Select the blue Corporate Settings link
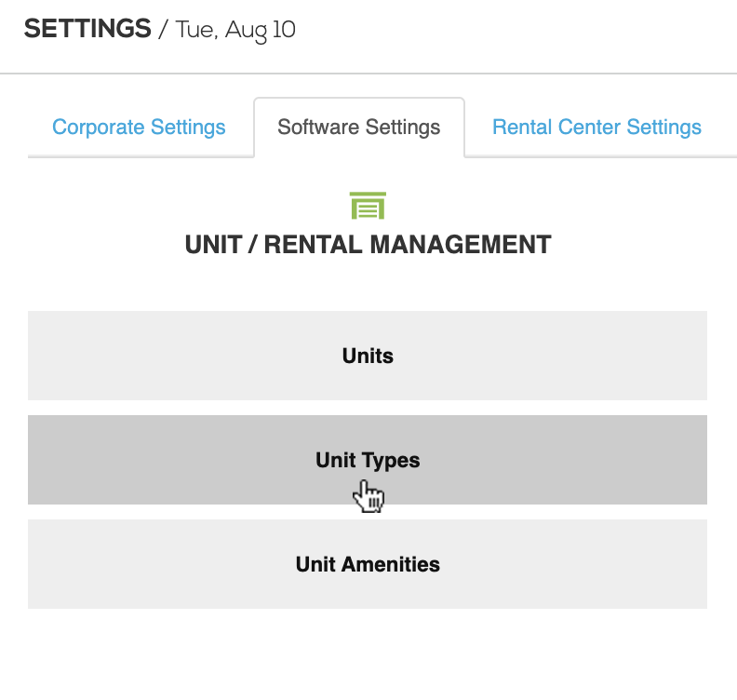 click(139, 128)
